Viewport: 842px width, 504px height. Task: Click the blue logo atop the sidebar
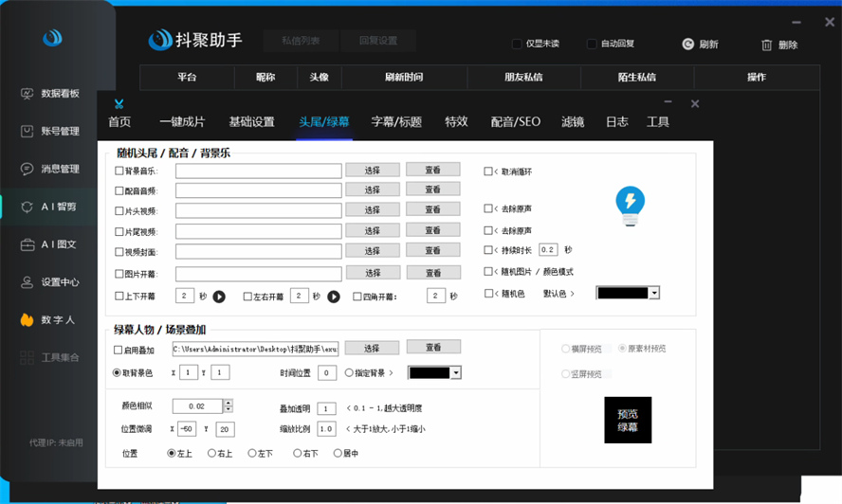pos(53,38)
